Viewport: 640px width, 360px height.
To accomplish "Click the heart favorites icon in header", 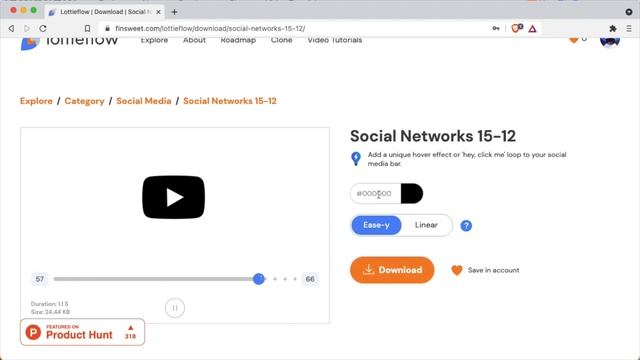I will (574, 40).
